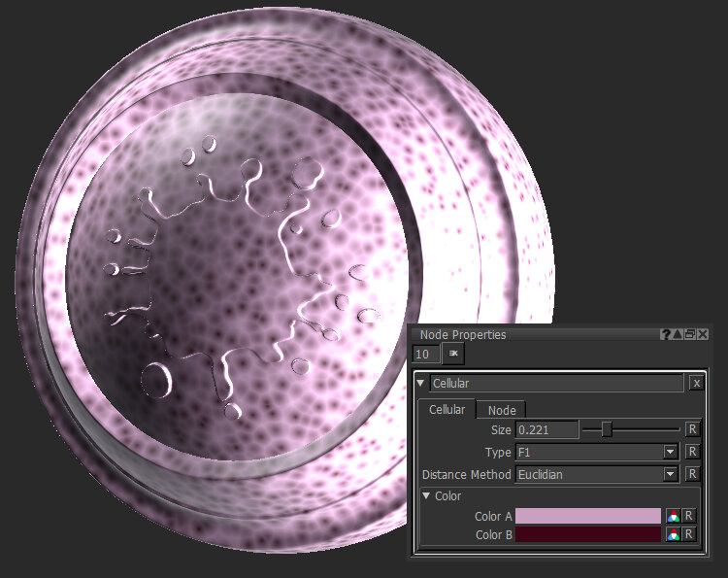The height and width of the screenshot is (578, 728).
Task: Open the color picker for Color B
Action: 673,534
